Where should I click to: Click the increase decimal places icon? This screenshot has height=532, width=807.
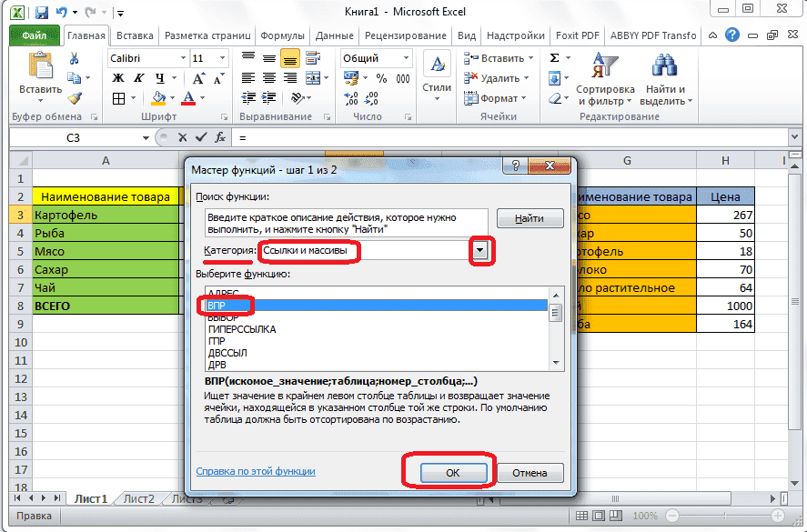(350, 98)
